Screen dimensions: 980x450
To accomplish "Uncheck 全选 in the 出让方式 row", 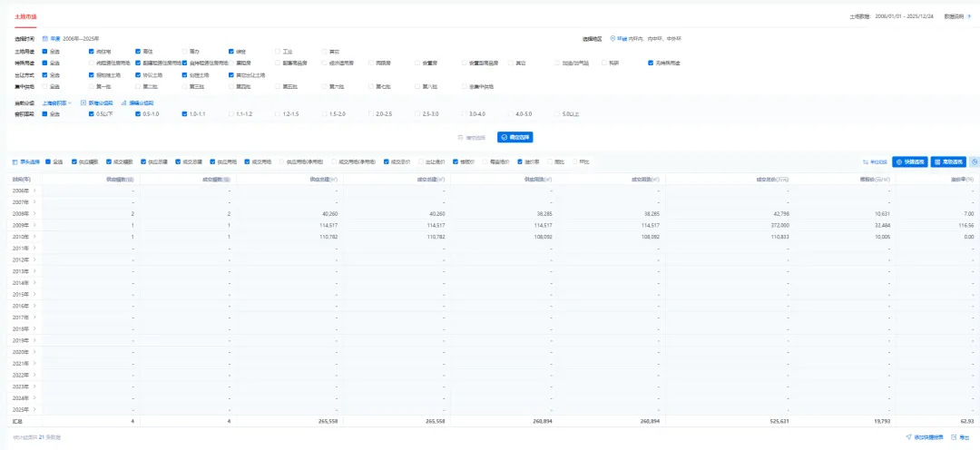I will pos(45,75).
